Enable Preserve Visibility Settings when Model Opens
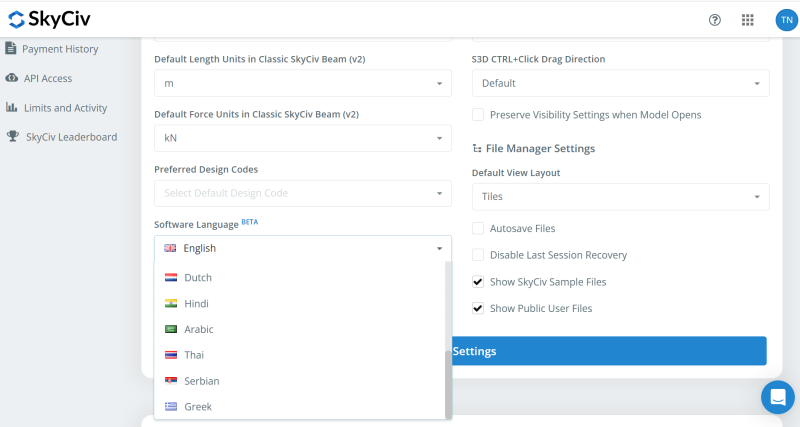Image resolution: width=800 pixels, height=427 pixels. [478, 115]
